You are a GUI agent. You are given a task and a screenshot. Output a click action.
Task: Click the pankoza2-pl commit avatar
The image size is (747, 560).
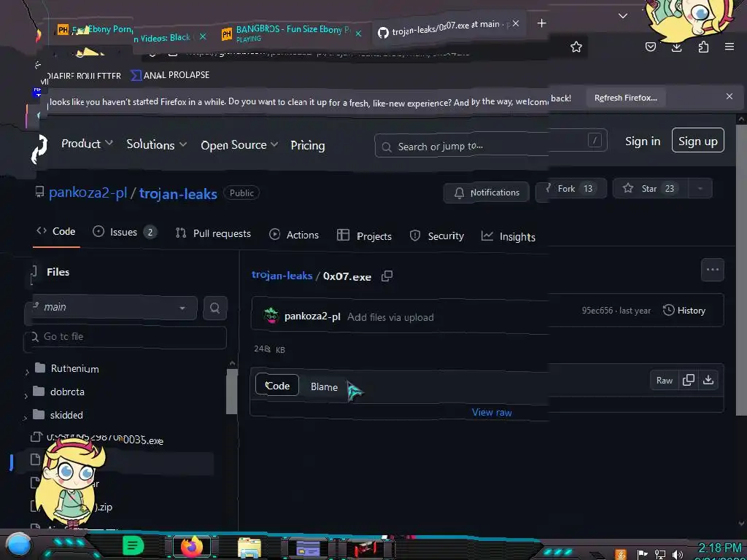coord(271,316)
